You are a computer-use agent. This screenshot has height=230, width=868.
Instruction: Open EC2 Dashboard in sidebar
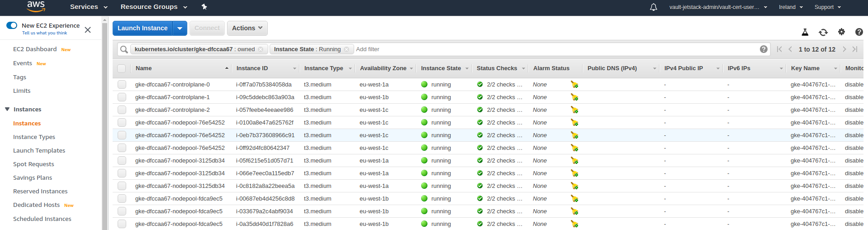35,49
